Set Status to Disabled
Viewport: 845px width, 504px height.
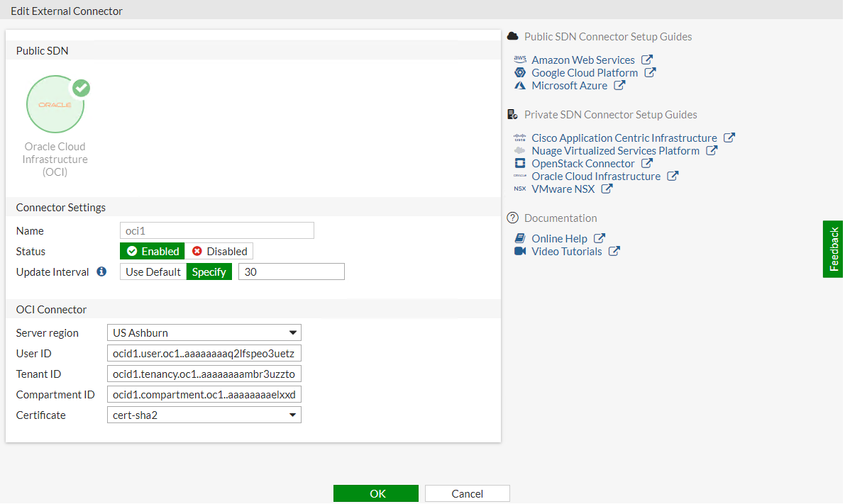220,251
